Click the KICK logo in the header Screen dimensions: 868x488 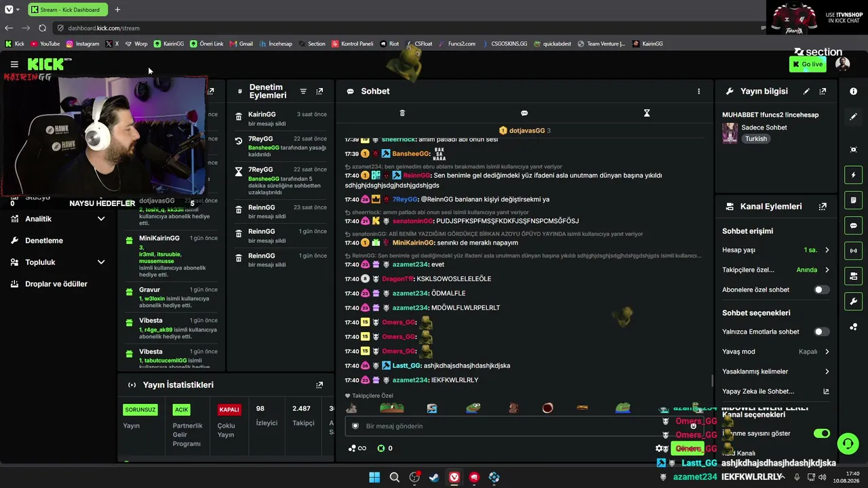(46, 64)
